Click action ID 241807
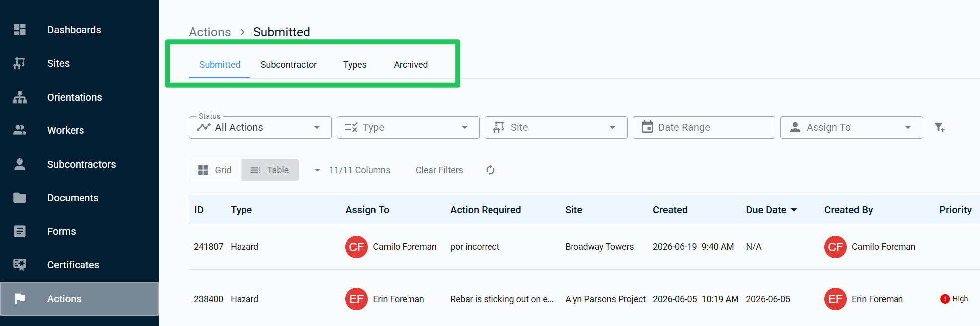Image resolution: width=980 pixels, height=326 pixels. point(208,247)
